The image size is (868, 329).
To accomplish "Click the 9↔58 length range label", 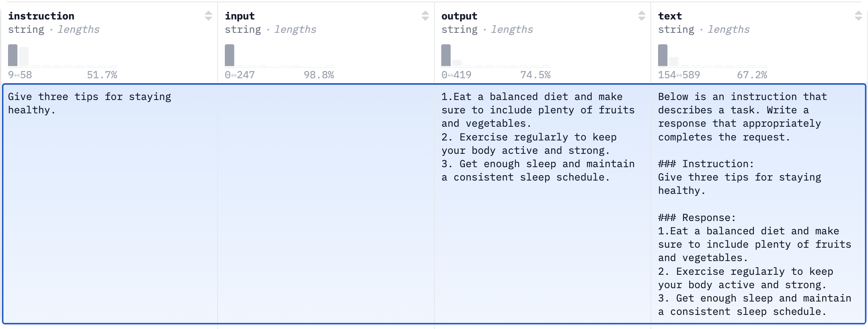I will pyautogui.click(x=20, y=75).
